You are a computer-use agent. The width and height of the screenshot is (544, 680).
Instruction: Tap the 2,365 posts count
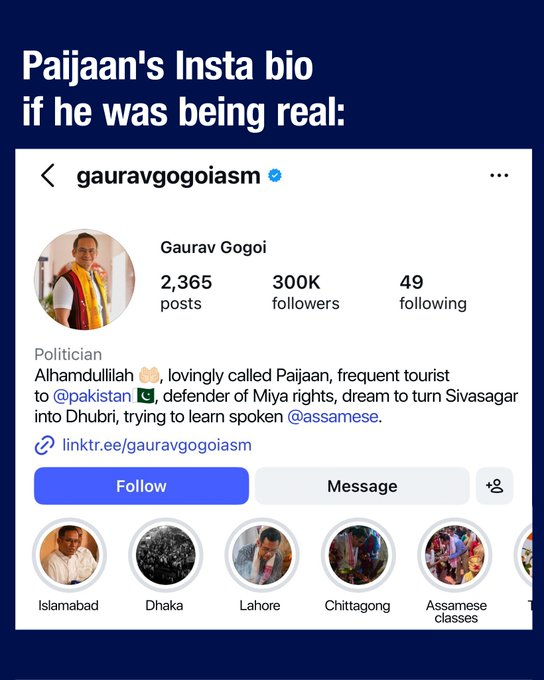tap(186, 292)
